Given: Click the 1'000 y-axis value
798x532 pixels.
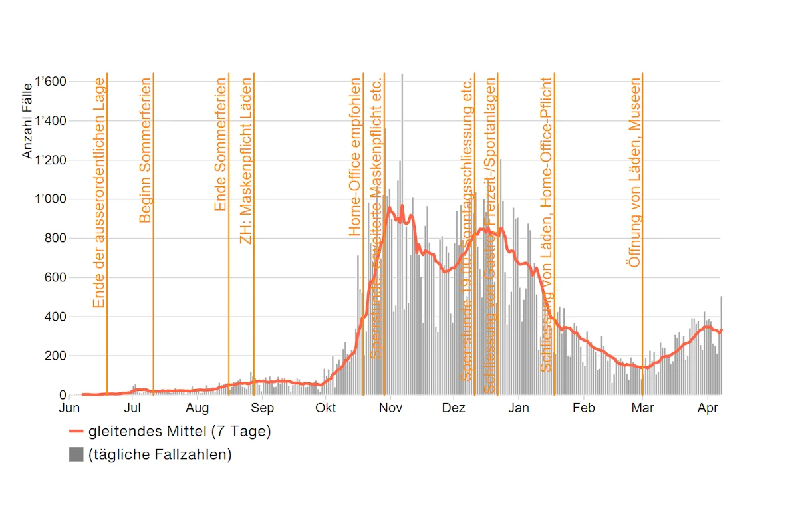Looking at the screenshot, I should click(x=51, y=199).
